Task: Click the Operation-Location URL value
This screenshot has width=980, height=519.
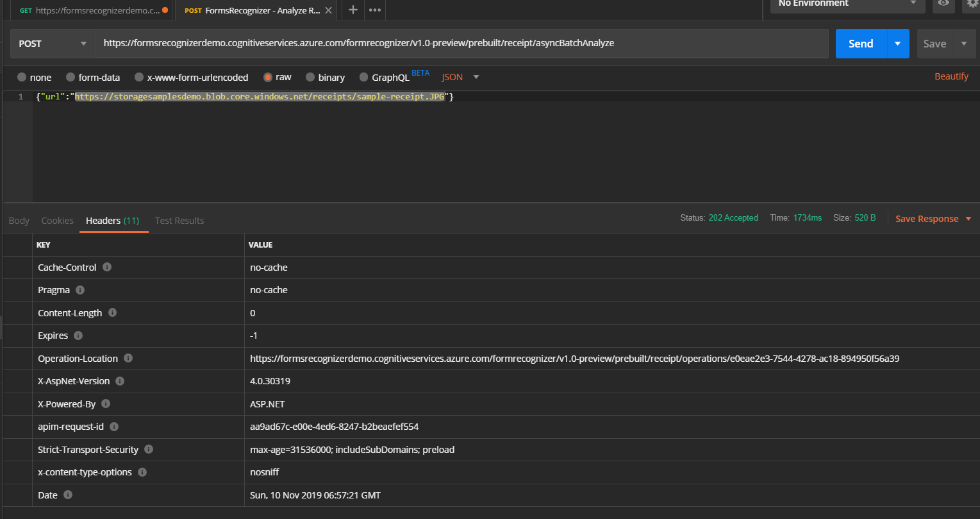Action: [574, 359]
